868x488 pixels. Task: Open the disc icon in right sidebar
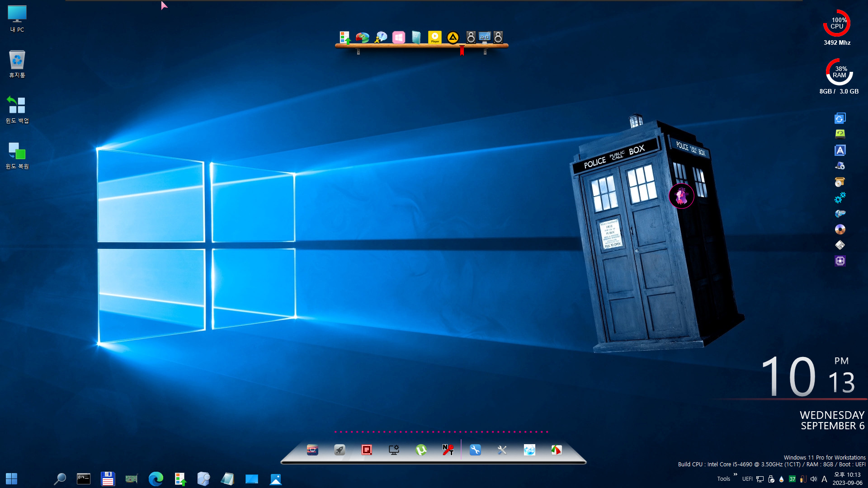[x=840, y=230]
